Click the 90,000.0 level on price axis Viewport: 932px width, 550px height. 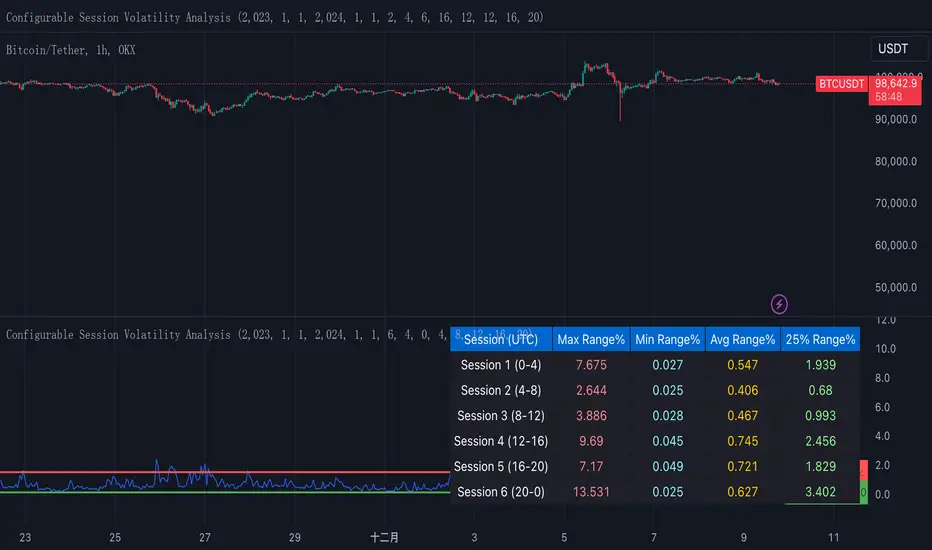click(896, 120)
